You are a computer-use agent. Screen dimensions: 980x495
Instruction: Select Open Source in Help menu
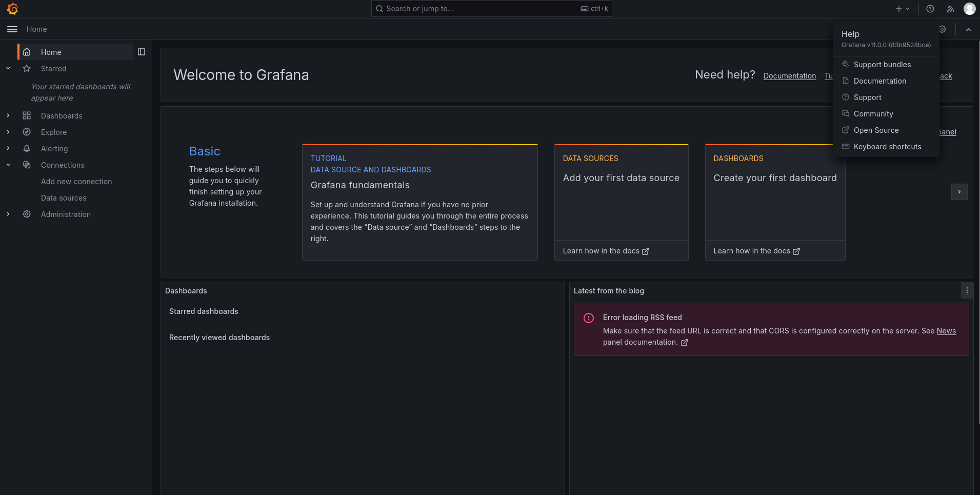(886, 130)
